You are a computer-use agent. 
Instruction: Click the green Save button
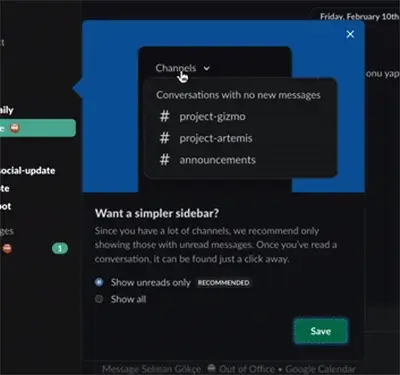click(x=320, y=331)
